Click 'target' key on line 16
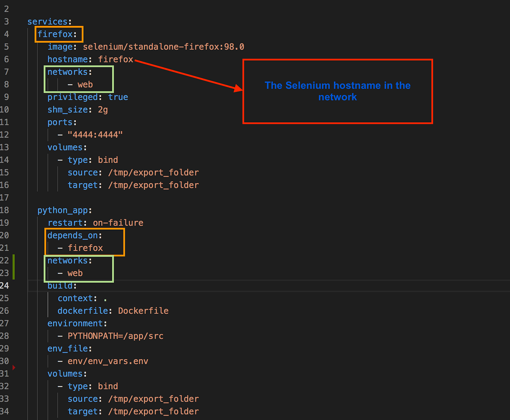The height and width of the screenshot is (420, 510). pyautogui.click(x=83, y=185)
